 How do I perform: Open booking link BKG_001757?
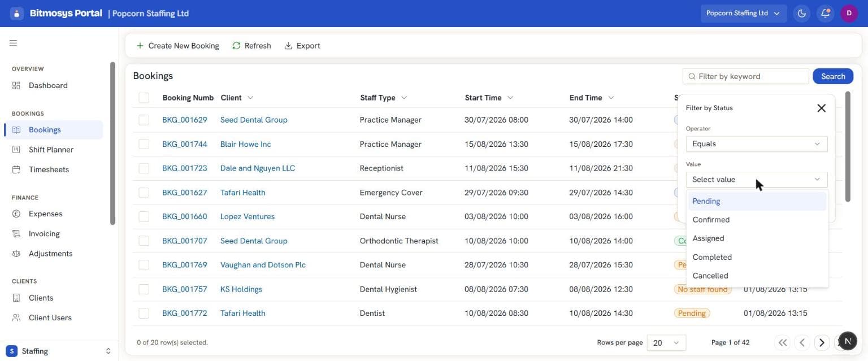tap(185, 289)
